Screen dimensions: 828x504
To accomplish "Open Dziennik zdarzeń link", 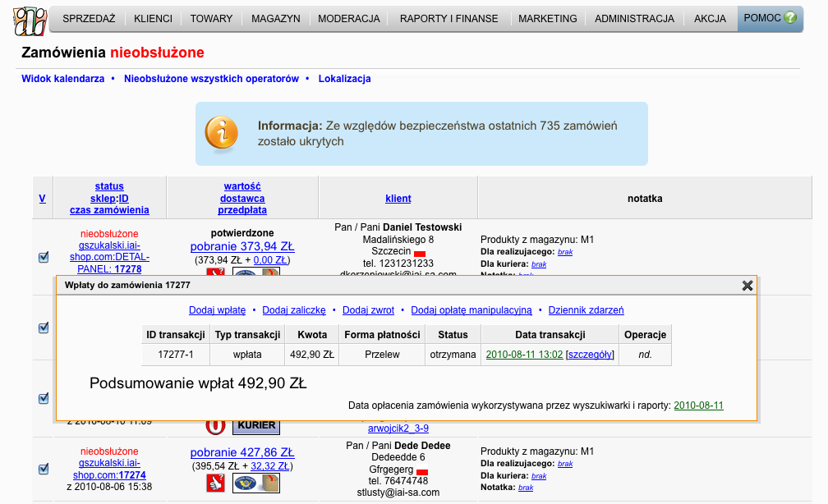I will 586,310.
